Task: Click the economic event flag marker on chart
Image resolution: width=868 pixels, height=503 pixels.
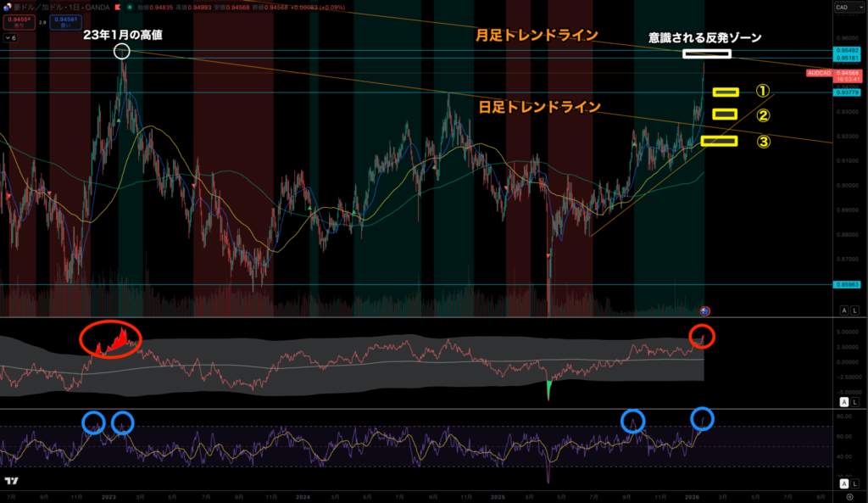Action: 704,310
